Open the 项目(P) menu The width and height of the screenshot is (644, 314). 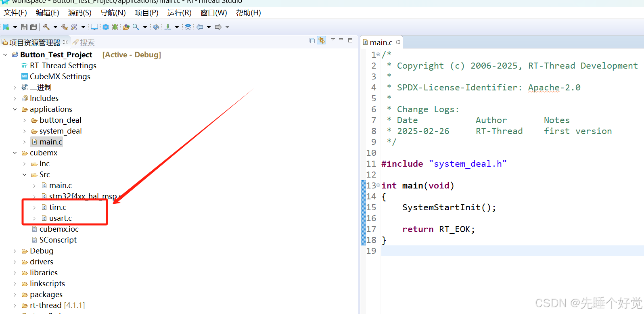146,13
